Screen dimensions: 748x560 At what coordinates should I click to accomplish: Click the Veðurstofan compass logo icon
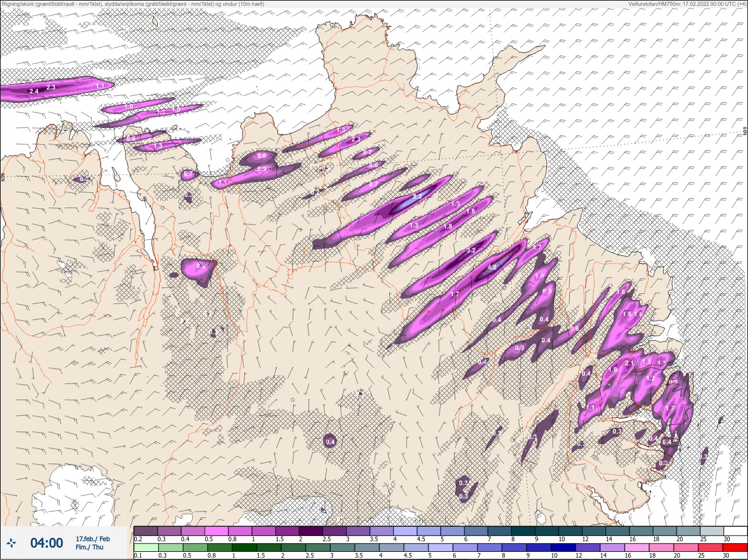click(12, 543)
